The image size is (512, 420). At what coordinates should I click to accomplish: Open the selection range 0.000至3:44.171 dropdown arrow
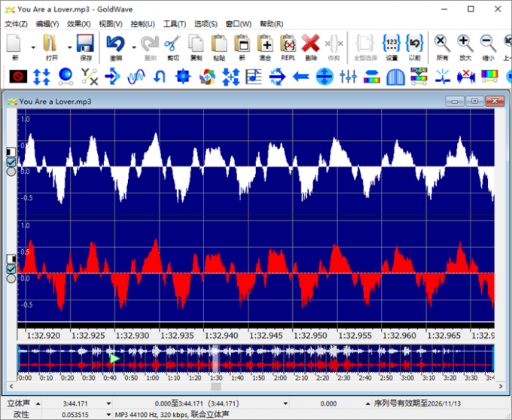click(285, 404)
